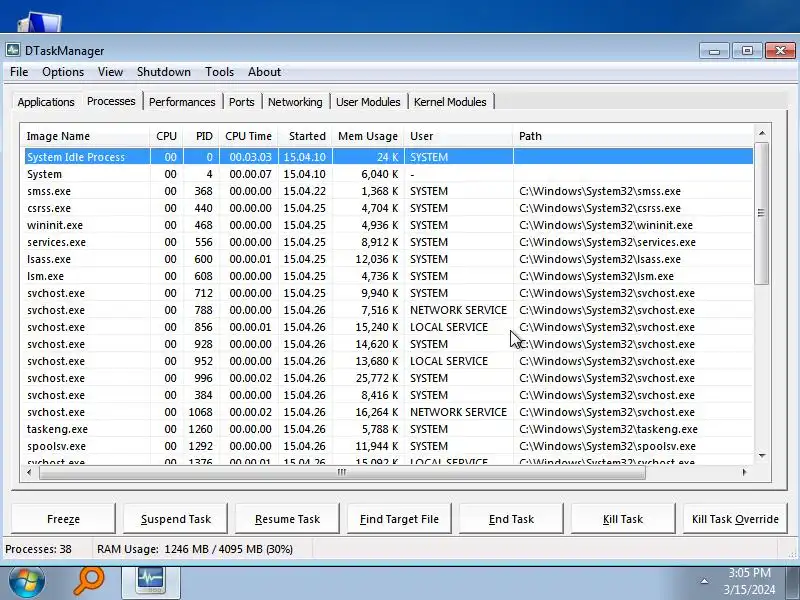The width and height of the screenshot is (800, 600).
Task: Switch to the Performances tab
Action: click(182, 102)
